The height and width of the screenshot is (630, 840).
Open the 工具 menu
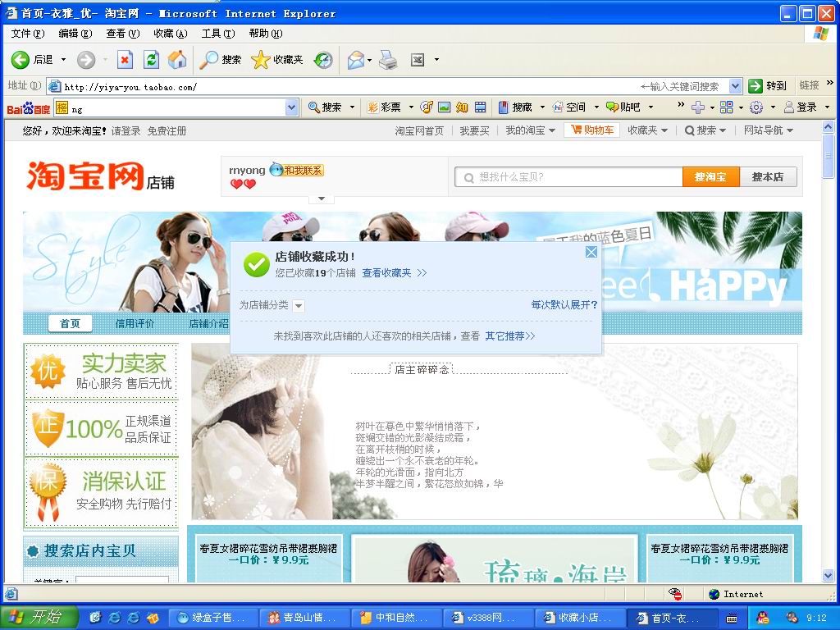click(x=218, y=33)
